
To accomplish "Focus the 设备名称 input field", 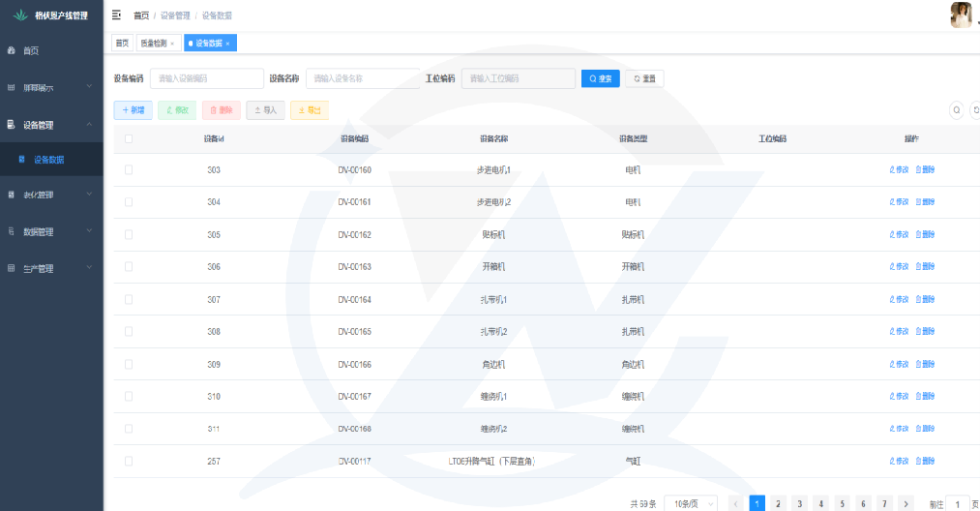I will coord(363,78).
